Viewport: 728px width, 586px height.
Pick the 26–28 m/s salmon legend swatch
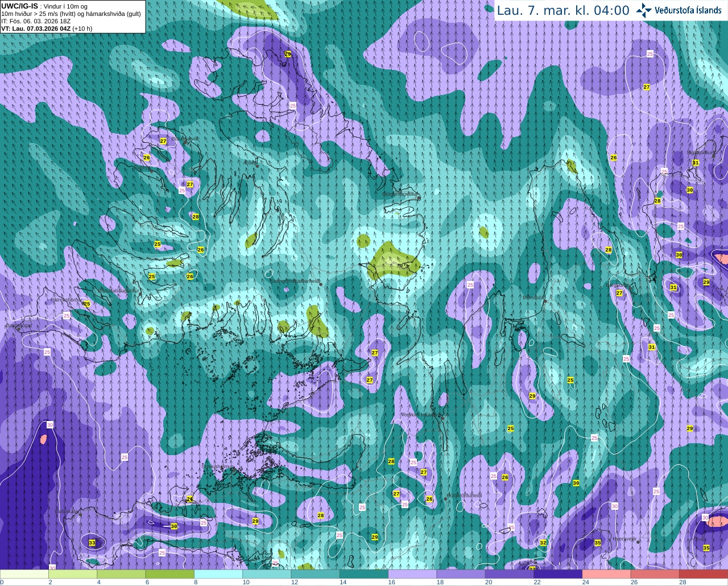655,574
